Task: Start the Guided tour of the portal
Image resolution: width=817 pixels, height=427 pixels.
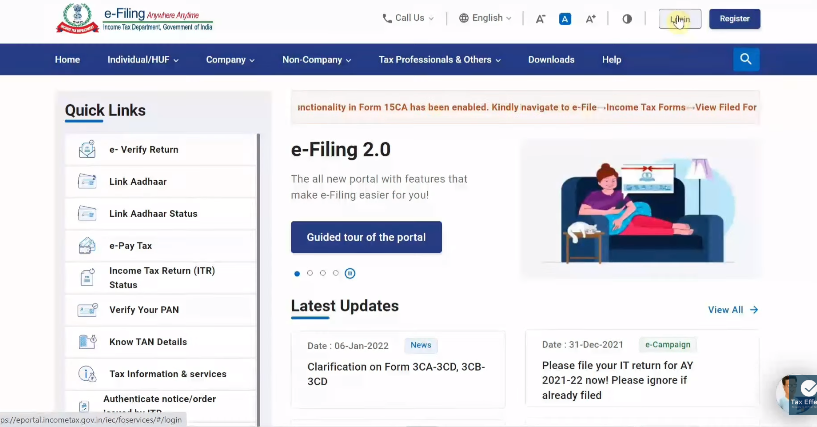Action: (366, 237)
